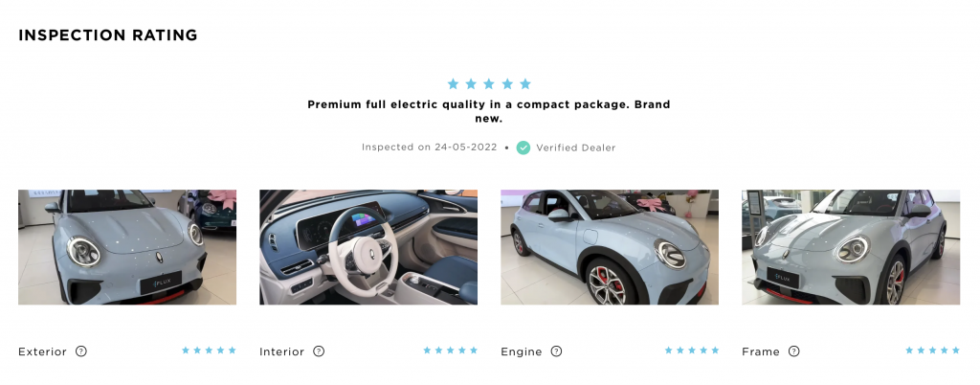Click the Inspection Rating heading
This screenshot has height=385, width=980.
pyautogui.click(x=108, y=35)
